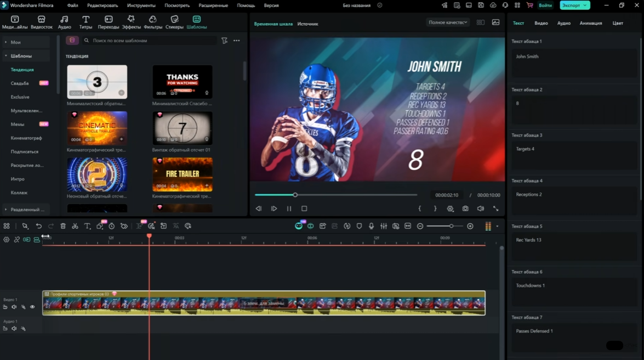This screenshot has width=644, height=360.
Task: Open the Effects (Эффекты) panel
Action: (x=131, y=22)
